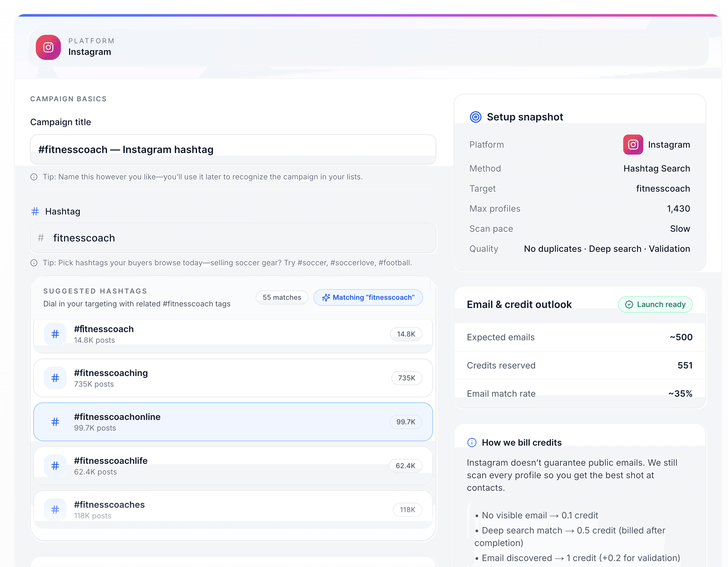Click the 99.7K posts count pill
728x567 pixels.
(x=406, y=422)
